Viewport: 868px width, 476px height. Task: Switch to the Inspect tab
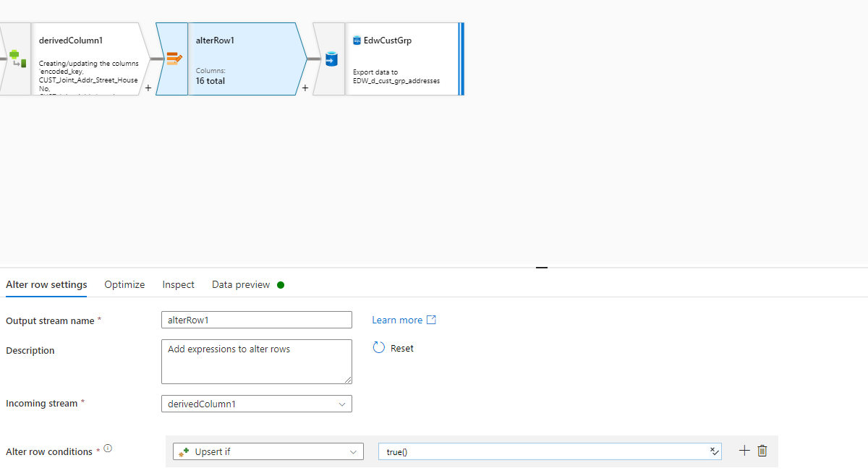tap(178, 284)
